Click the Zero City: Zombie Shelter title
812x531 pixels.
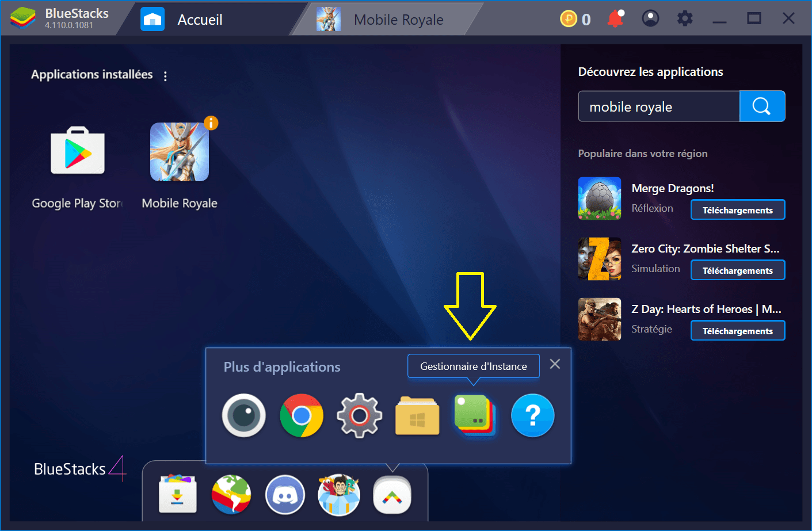coord(706,249)
